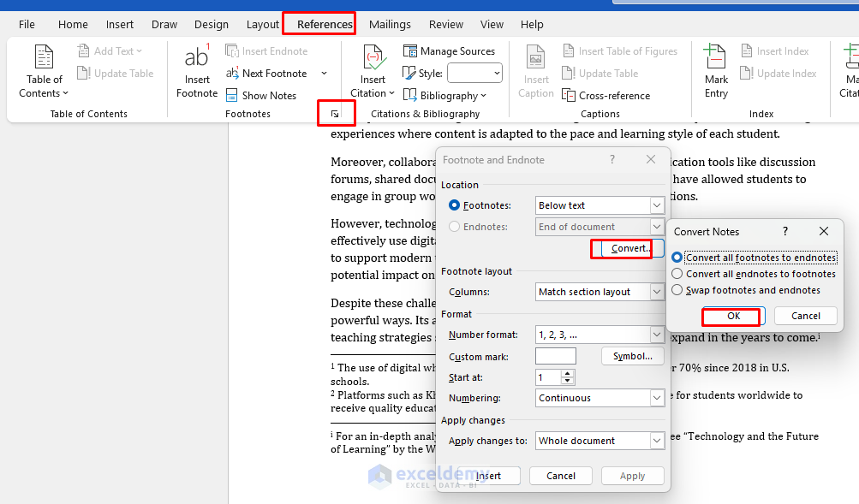Click Cancel in Footnote and Endnote dialog
Viewport: 859px width, 504px height.
[x=560, y=476]
